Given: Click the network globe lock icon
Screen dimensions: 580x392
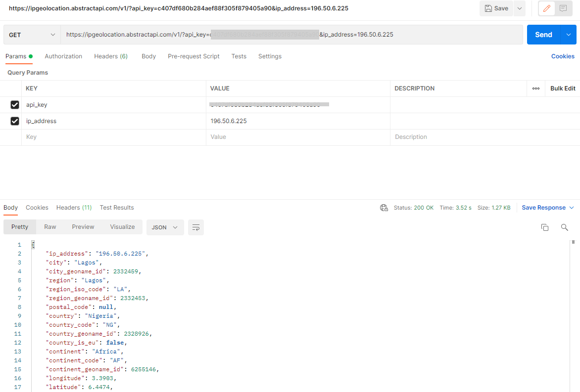Looking at the screenshot, I should click(x=384, y=208).
